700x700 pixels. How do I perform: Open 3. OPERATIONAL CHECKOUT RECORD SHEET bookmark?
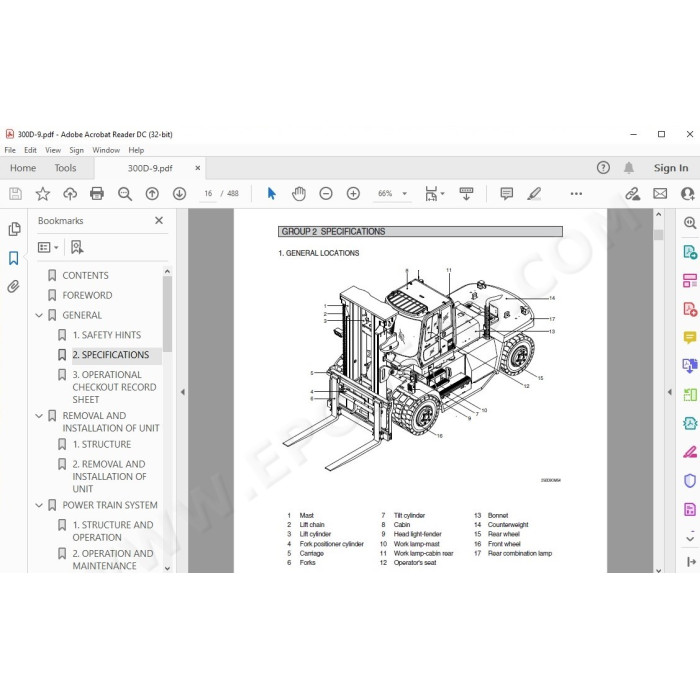tap(114, 387)
